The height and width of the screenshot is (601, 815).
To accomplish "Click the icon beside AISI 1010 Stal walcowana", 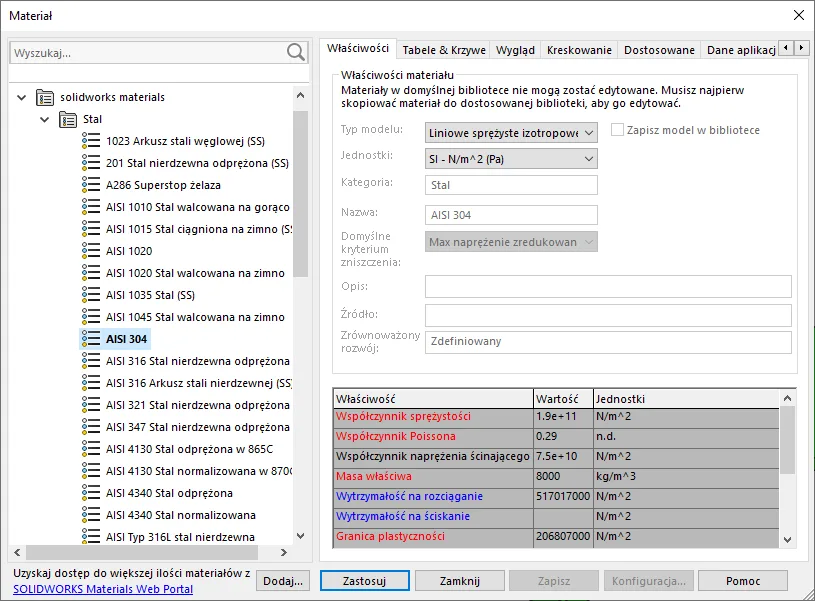I will point(90,207).
